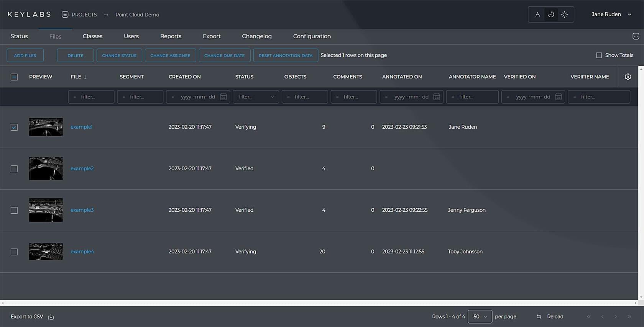Screen dimensions: 644x327
Task: Click the example2 preview thumbnail
Action: point(46,168)
